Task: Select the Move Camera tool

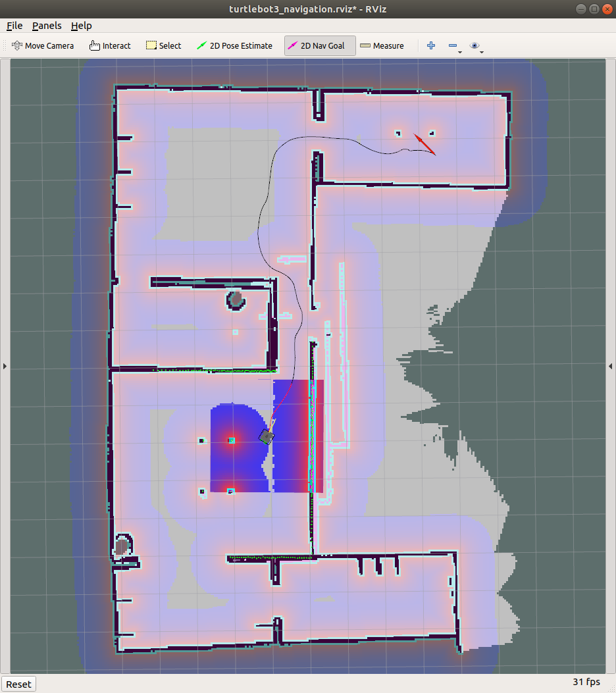Action: [x=42, y=45]
